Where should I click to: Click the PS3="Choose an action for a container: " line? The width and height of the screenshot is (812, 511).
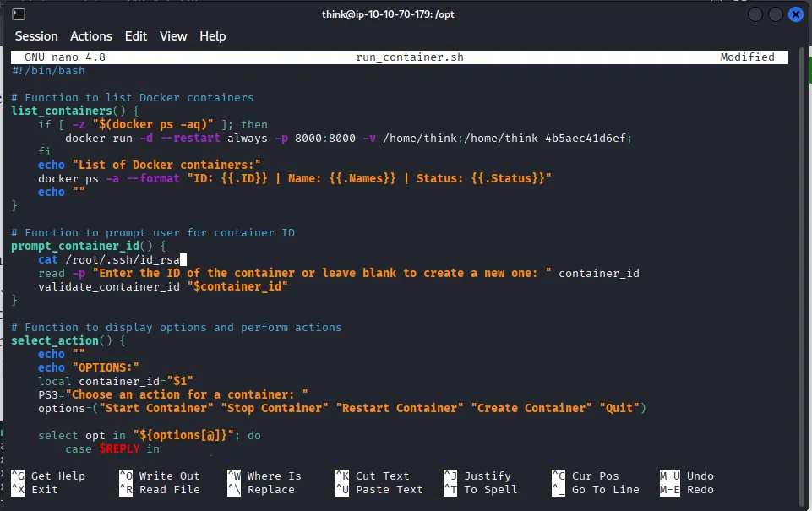(x=173, y=394)
